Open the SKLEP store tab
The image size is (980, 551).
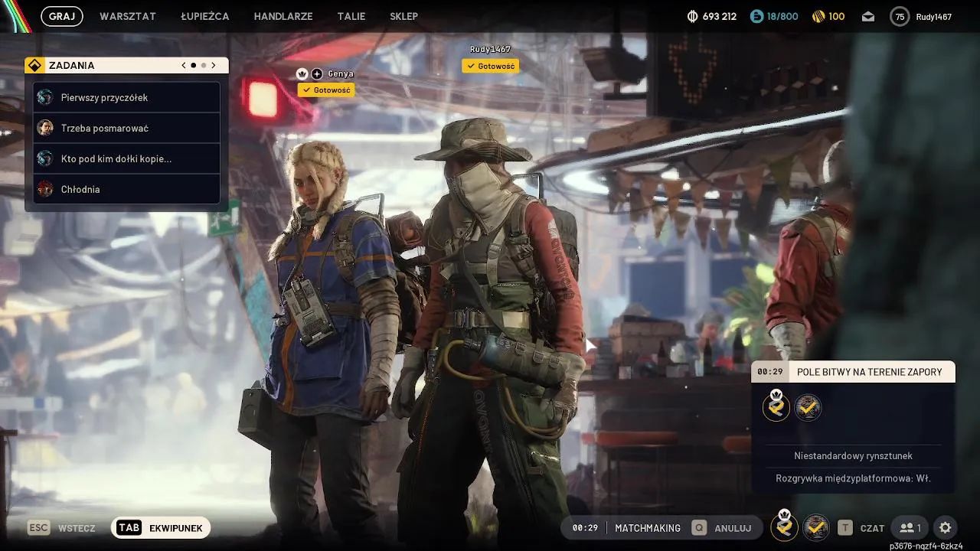(403, 16)
